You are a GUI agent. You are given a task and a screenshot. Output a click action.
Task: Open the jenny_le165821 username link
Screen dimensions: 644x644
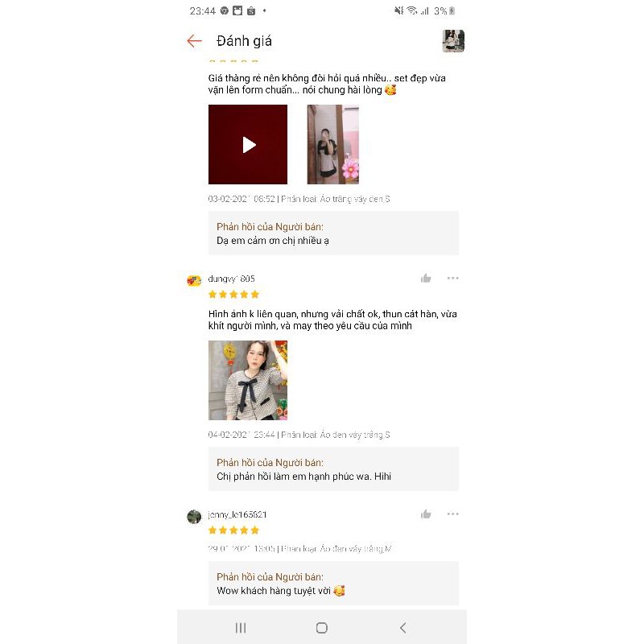(237, 514)
